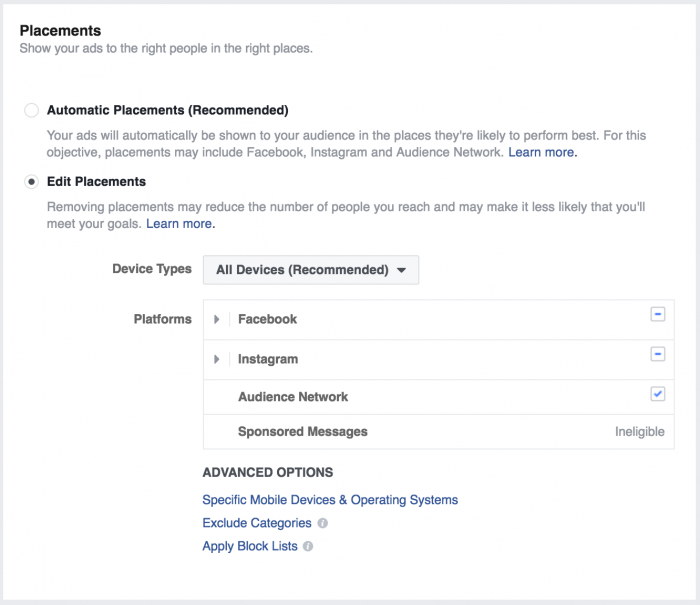Click the Facebook platform row label
Viewport: 700px width, 605px height.
pyautogui.click(x=267, y=320)
